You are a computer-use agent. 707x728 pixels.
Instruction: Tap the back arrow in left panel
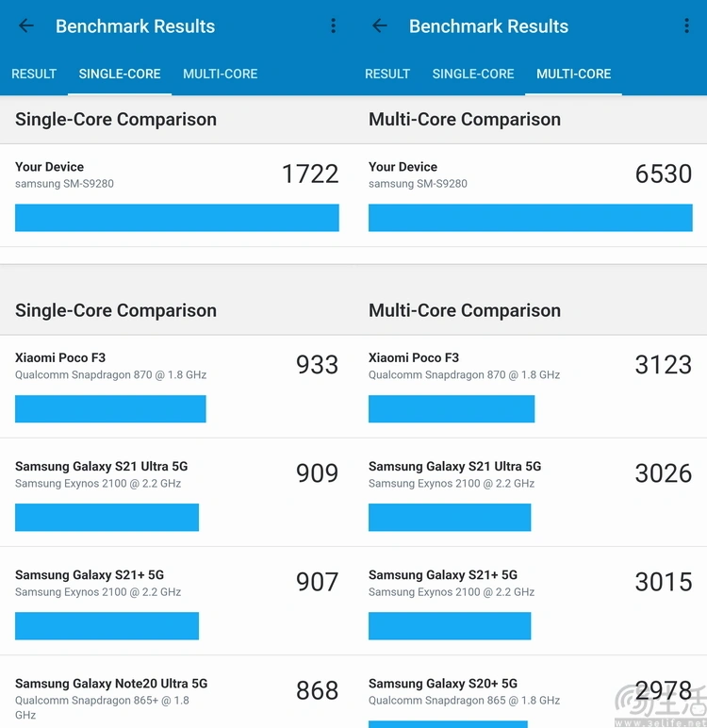pyautogui.click(x=26, y=26)
